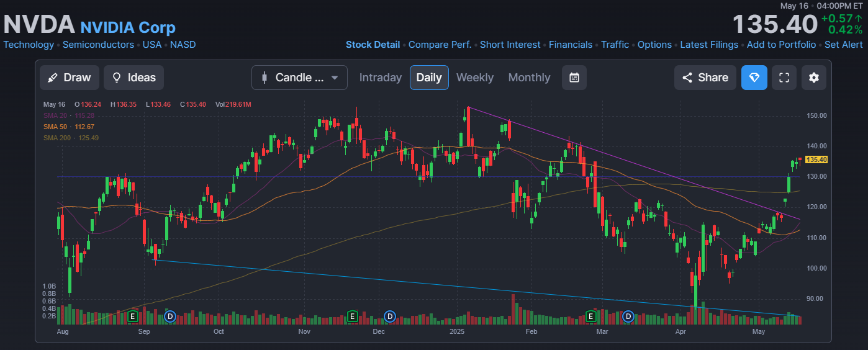
Task: Click the Set Alert link
Action: point(844,45)
